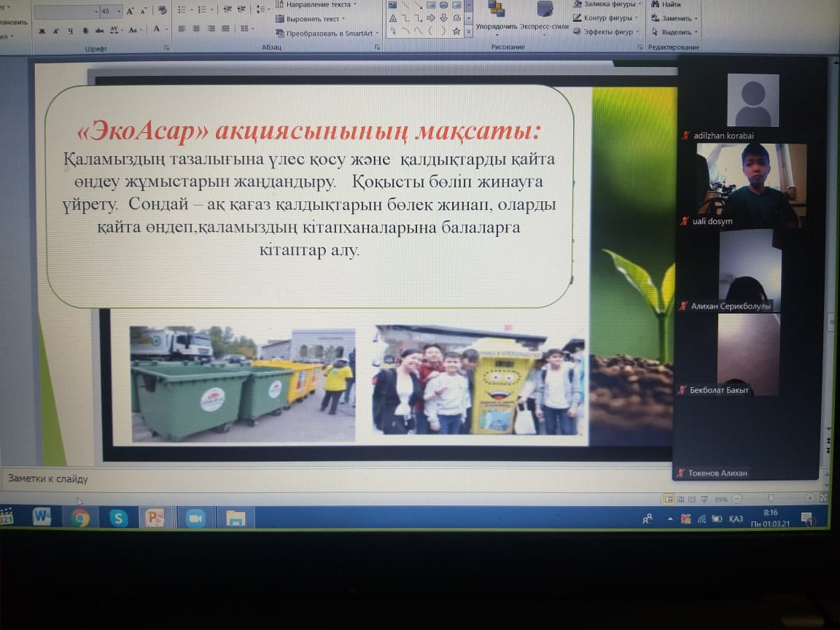This screenshot has width=840, height=630.
Task: Underline text with the Ч icon
Action: click(70, 31)
